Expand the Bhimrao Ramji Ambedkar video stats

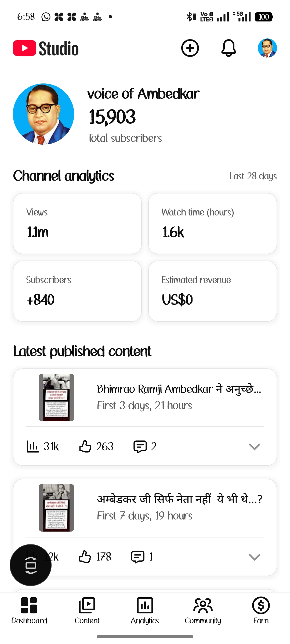254,447
